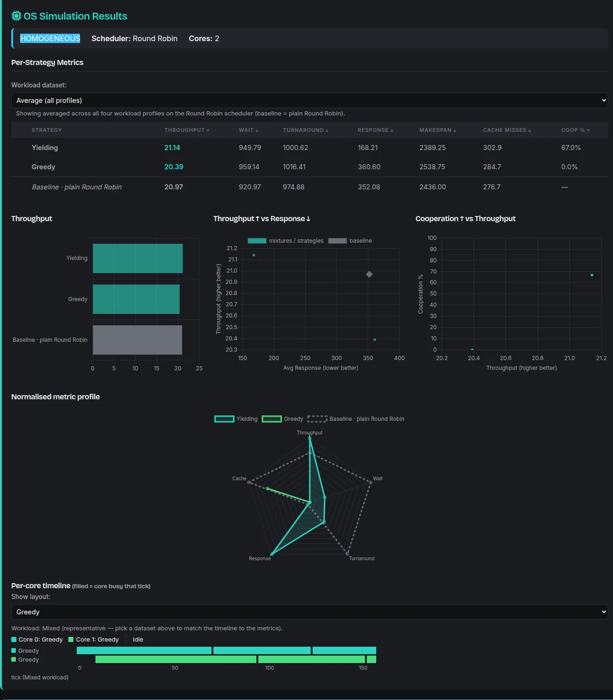
Task: Click the chip icon beside OS Simulation Results
Action: point(16,16)
